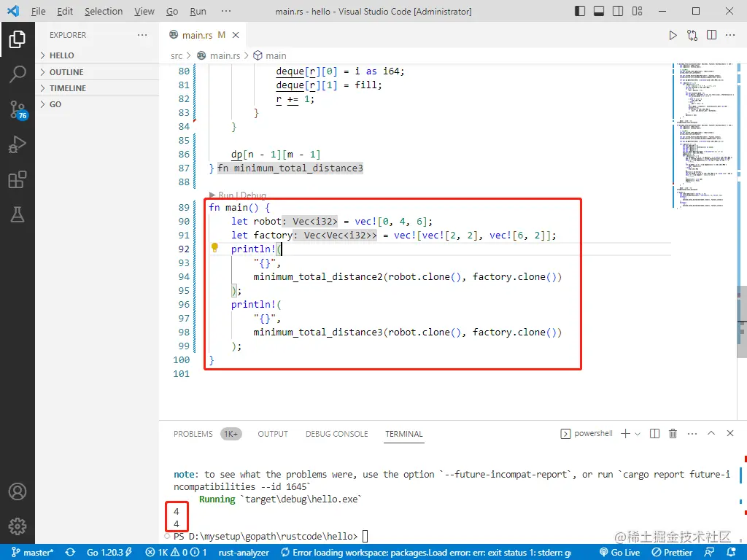
Task: Open changes compare icon in editor toolbar
Action: pos(692,35)
